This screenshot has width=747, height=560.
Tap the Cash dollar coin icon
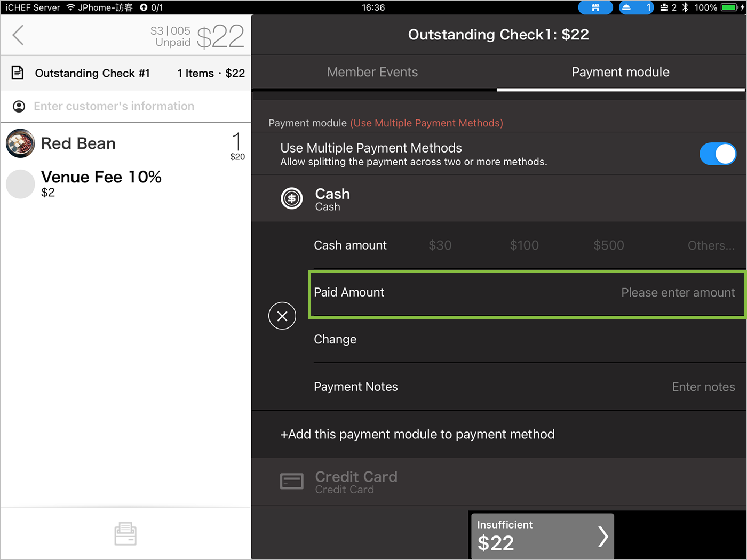click(292, 198)
